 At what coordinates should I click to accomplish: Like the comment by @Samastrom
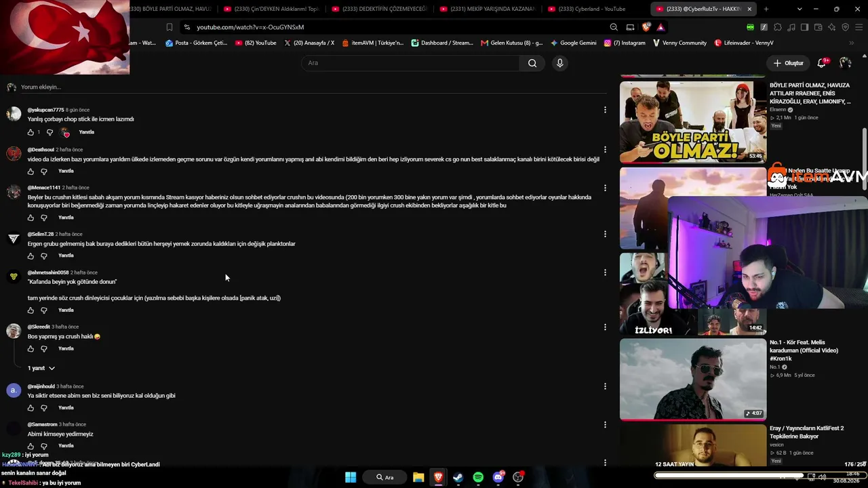tap(31, 446)
